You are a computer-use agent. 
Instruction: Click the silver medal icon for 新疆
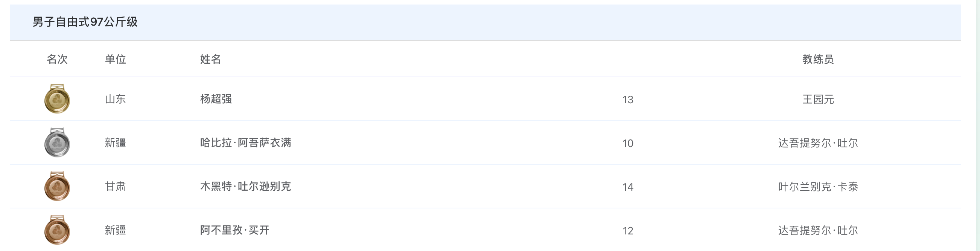[57, 143]
